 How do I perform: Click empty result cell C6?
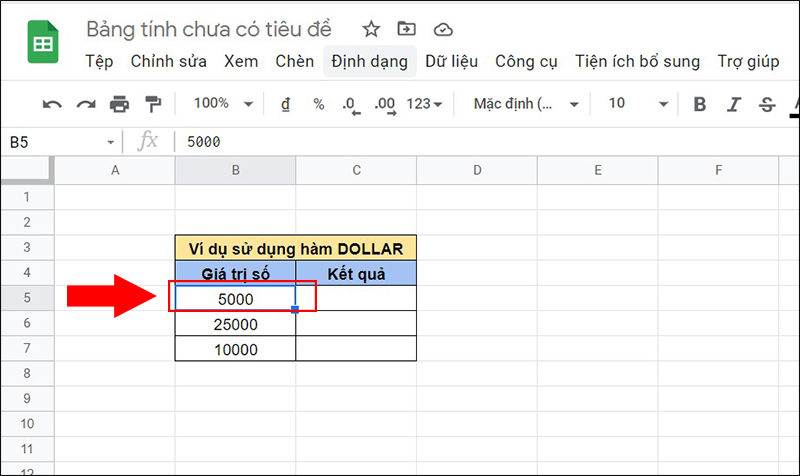[356, 324]
